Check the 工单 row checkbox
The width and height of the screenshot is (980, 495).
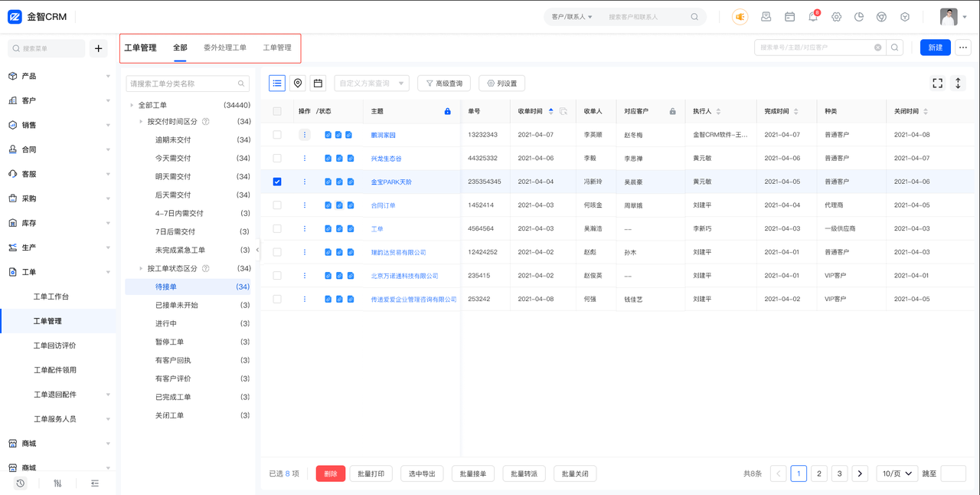(x=277, y=228)
